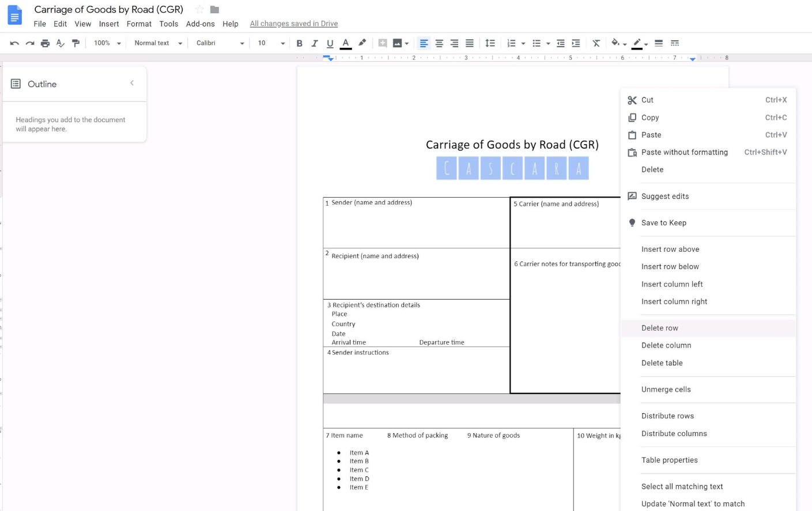The width and height of the screenshot is (812, 511).
Task: Move document to a folder
Action: 214,9
